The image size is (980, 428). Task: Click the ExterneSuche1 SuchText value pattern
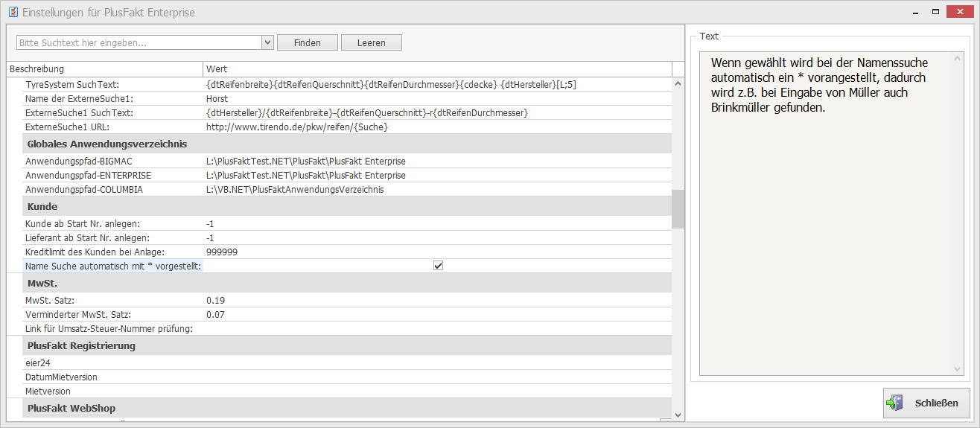[x=367, y=113]
